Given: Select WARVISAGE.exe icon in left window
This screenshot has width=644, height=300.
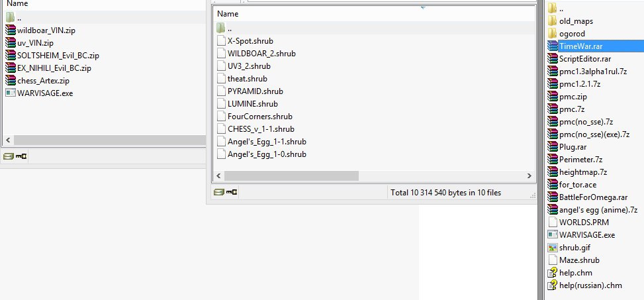Looking at the screenshot, I should 11,93.
